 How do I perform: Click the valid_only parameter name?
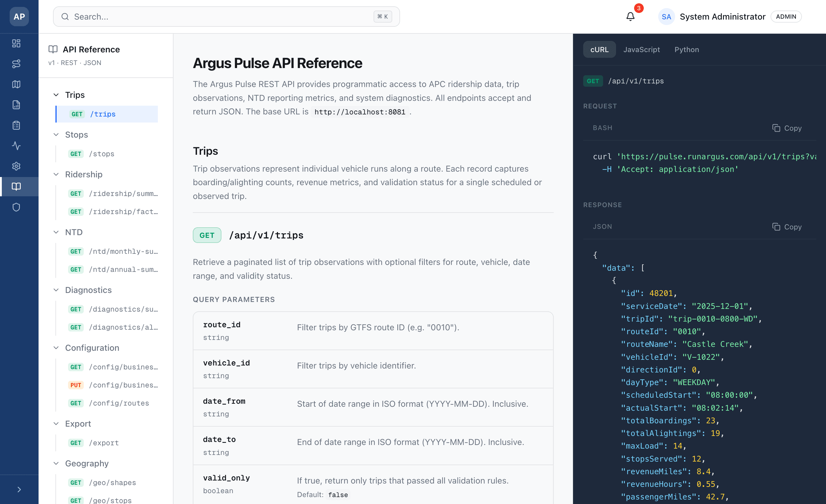click(226, 478)
